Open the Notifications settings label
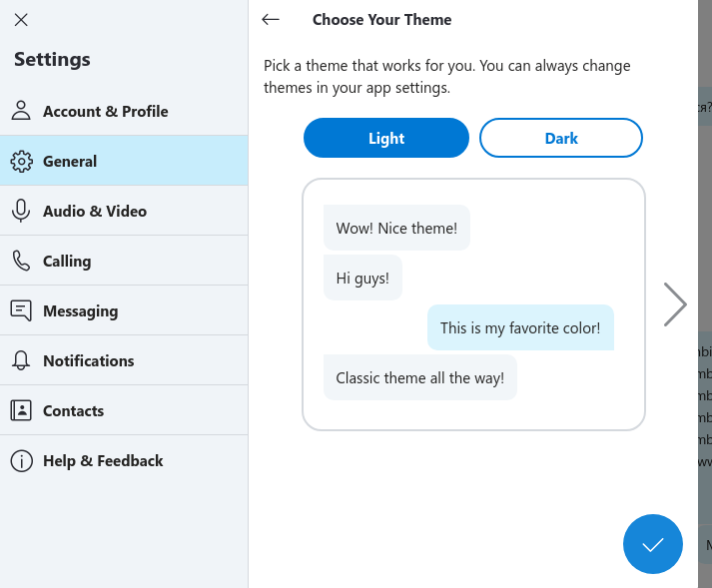Image resolution: width=712 pixels, height=588 pixels. tap(88, 360)
